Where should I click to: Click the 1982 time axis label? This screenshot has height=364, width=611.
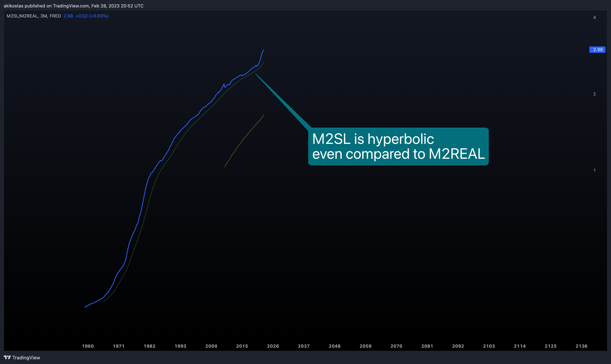coord(150,346)
